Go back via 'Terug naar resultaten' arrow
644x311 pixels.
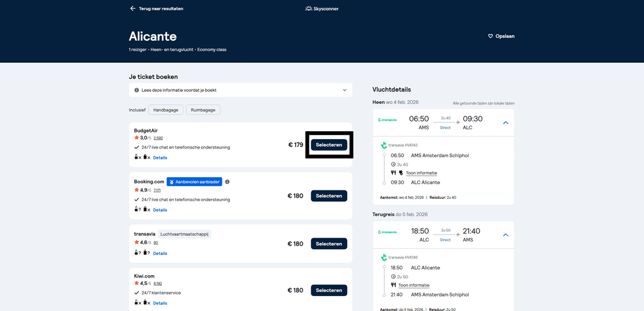132,8
